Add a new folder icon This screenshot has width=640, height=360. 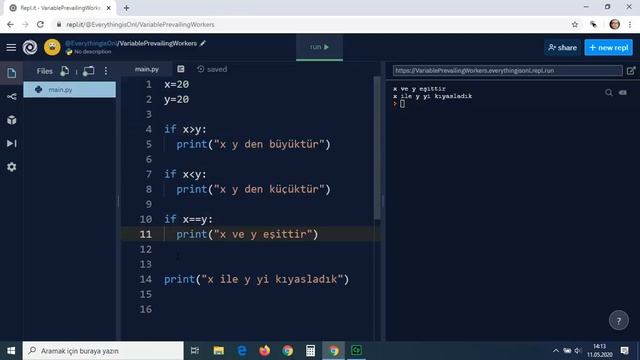(x=88, y=71)
